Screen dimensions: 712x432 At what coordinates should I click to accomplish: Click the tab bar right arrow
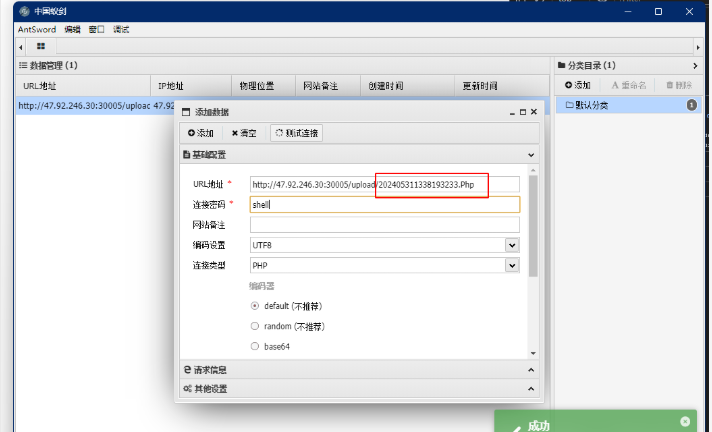pos(698,47)
